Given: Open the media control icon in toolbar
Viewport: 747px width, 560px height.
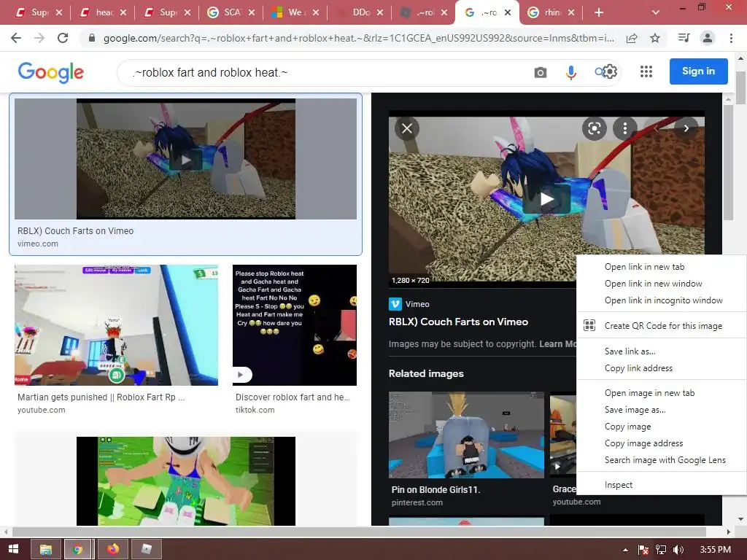Looking at the screenshot, I should [684, 38].
